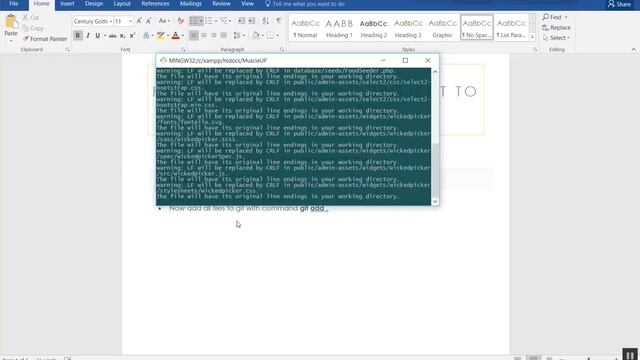Image resolution: width=640 pixels, height=360 pixels.
Task: Click the Paste icon in Clipboard group
Action: (11, 21)
